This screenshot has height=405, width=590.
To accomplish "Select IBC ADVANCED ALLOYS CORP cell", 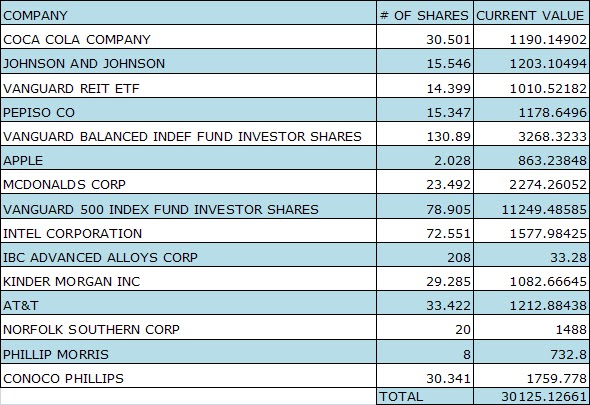I will tap(188, 255).
